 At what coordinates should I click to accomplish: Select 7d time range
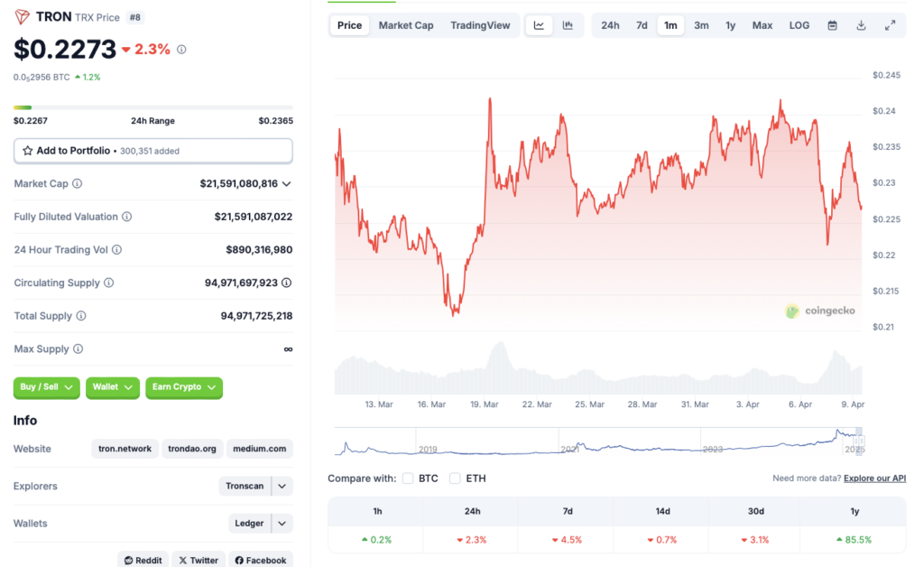(642, 25)
